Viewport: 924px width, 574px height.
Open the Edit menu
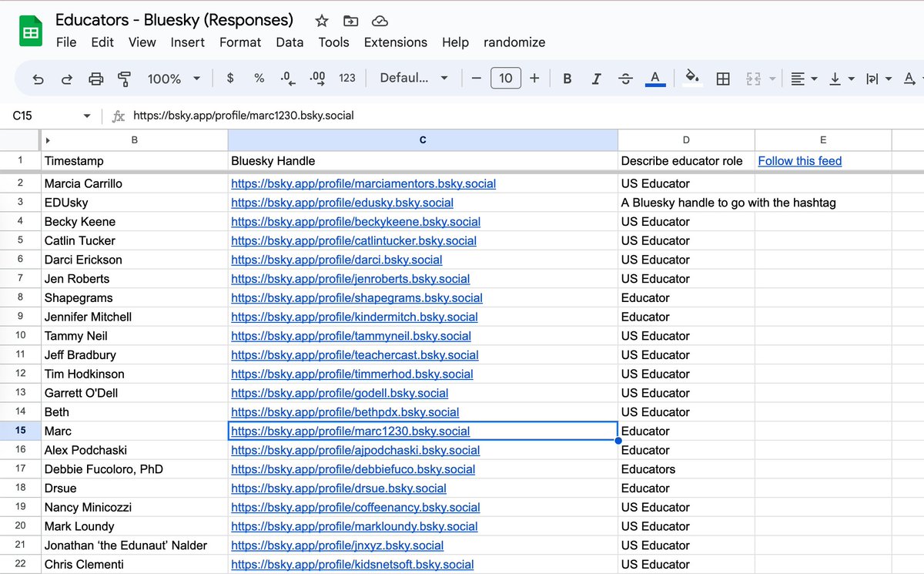102,42
